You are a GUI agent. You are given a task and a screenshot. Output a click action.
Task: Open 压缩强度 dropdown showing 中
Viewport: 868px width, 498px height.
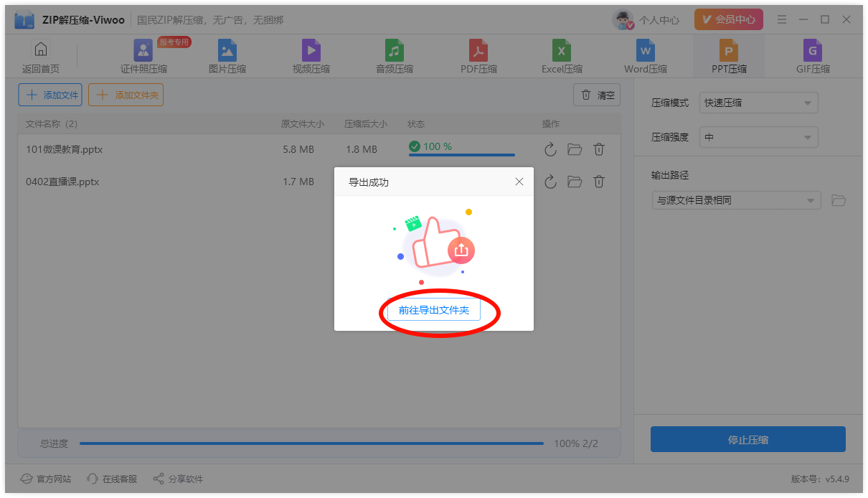click(x=759, y=137)
